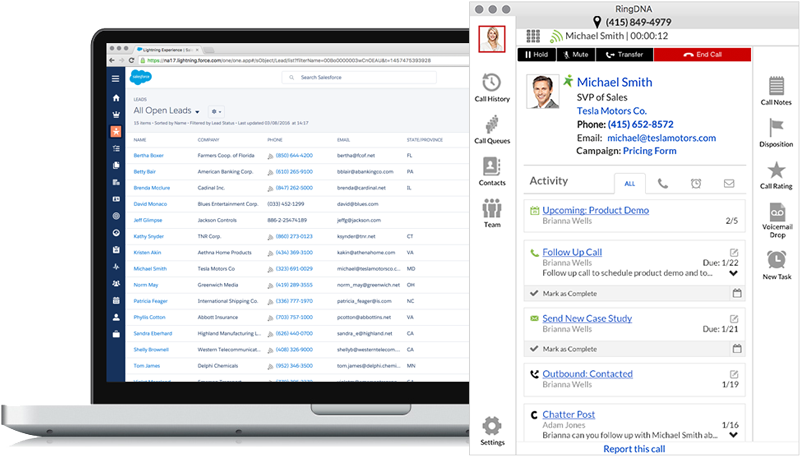Viewport: 800px width, 456px height.
Task: Open Tom James lead
Action: click(x=146, y=366)
